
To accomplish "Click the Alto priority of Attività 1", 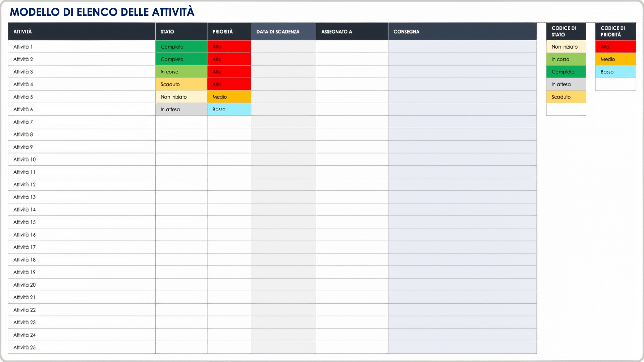I will tap(229, 47).
